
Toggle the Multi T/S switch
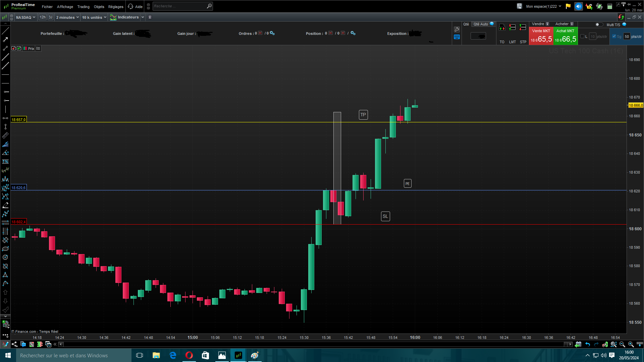click(599, 24)
